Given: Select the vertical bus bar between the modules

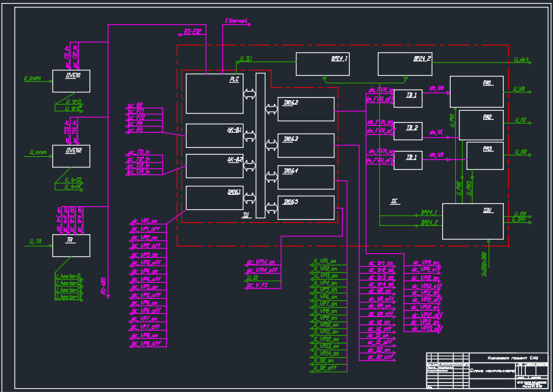Looking at the screenshot, I should click(260, 145).
